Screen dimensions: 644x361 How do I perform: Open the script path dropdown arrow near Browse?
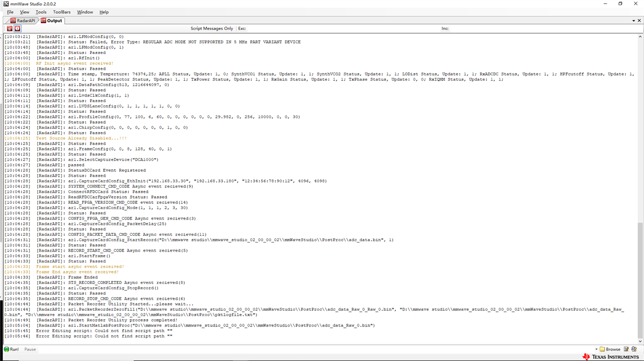tap(596, 349)
